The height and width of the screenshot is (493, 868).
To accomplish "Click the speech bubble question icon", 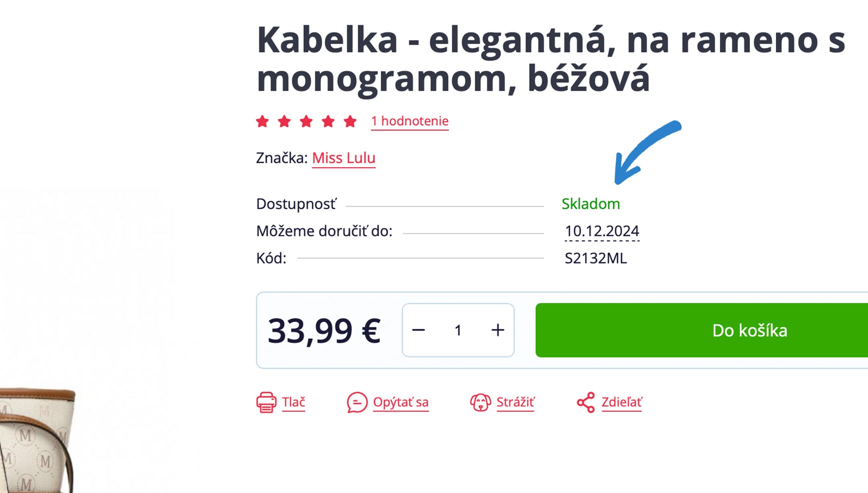I will (357, 402).
